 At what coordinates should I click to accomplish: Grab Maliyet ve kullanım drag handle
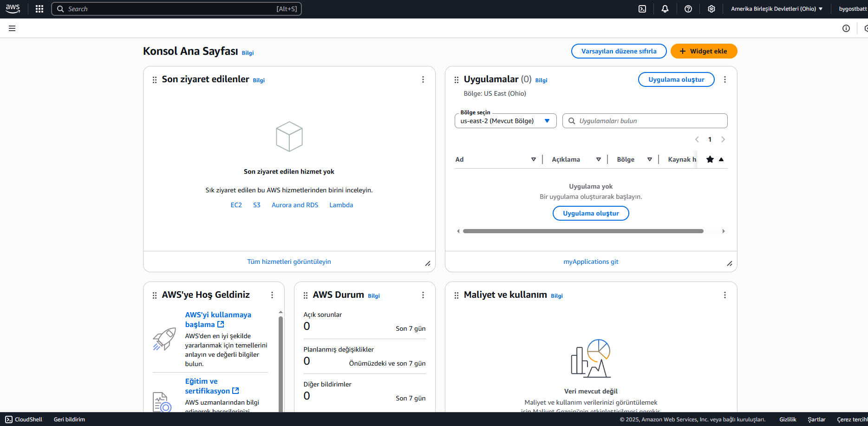pyautogui.click(x=457, y=295)
